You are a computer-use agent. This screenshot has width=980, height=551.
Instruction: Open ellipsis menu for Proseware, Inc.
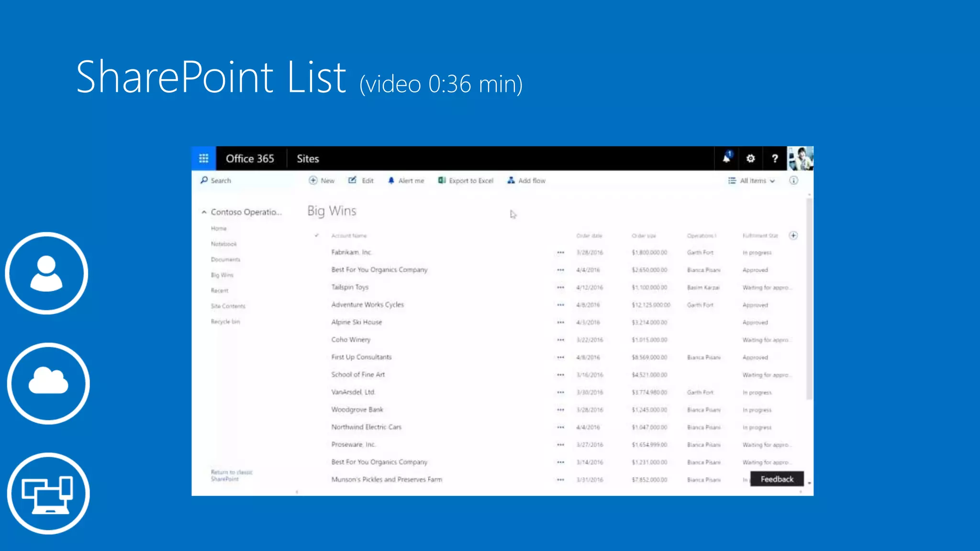click(560, 445)
